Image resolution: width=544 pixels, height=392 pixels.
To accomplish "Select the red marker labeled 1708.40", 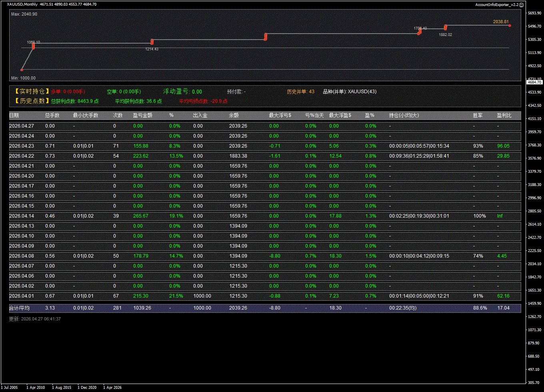I will [420, 32].
